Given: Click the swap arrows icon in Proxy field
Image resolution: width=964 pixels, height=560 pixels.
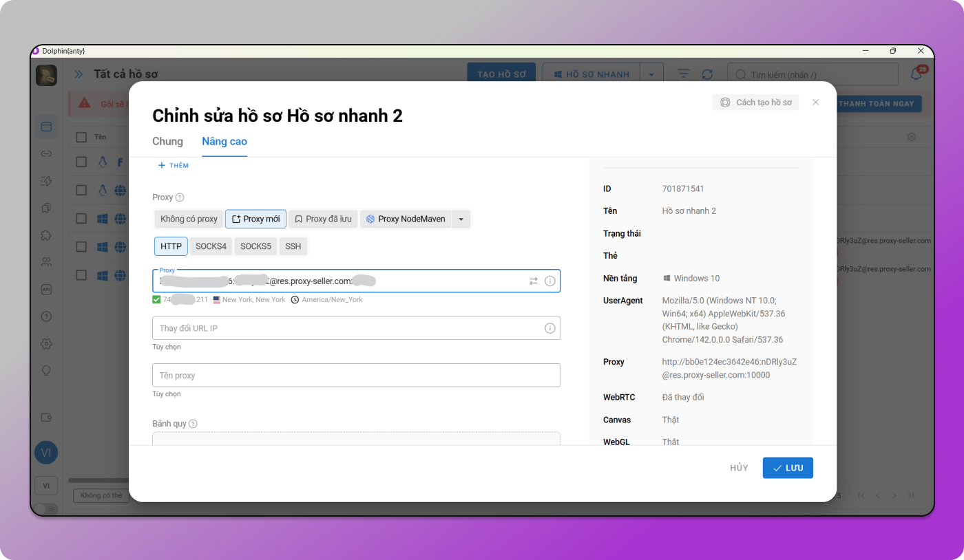Looking at the screenshot, I should tap(533, 281).
